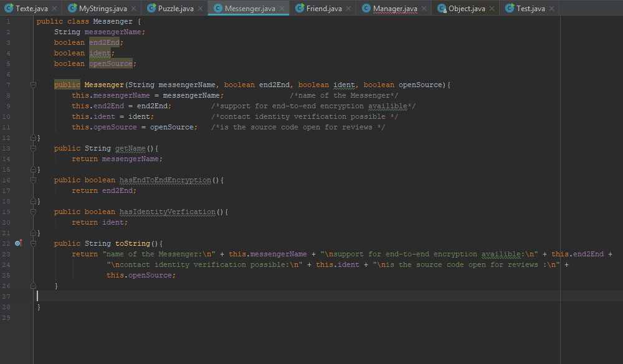623x364 pixels.
Task: Click the underlined getName method name
Action: 130,148
